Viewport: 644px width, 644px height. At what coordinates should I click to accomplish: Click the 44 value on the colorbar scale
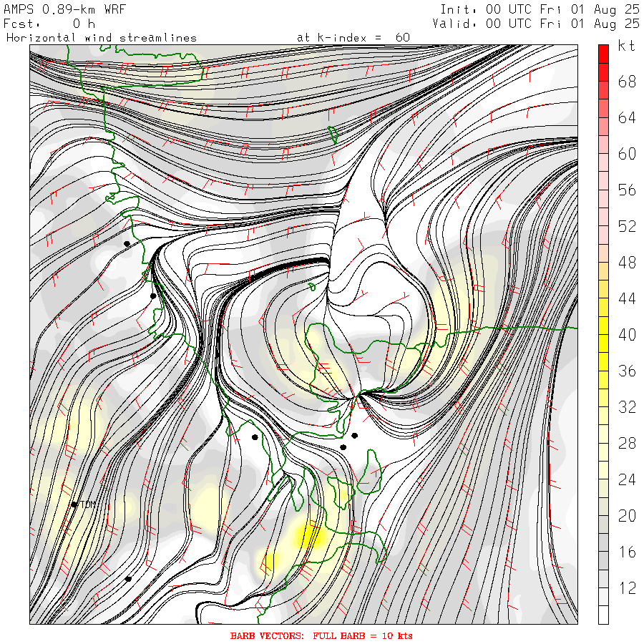(627, 298)
